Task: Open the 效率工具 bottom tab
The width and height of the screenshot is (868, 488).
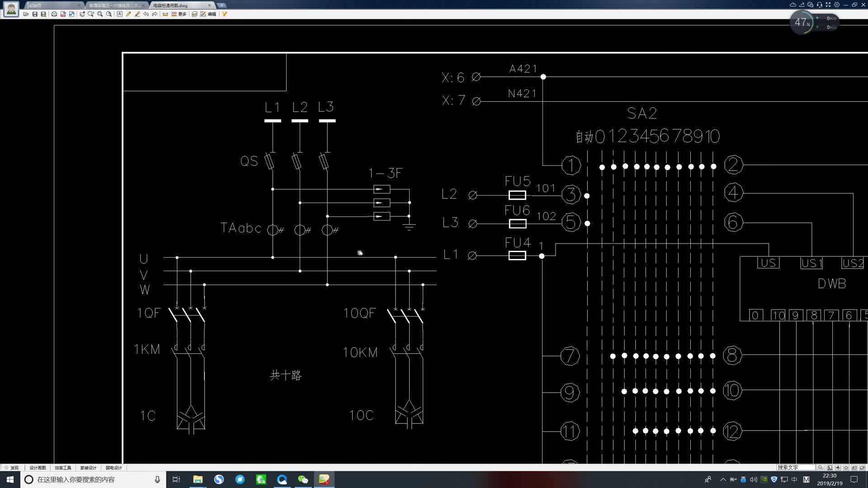Action: click(63, 468)
